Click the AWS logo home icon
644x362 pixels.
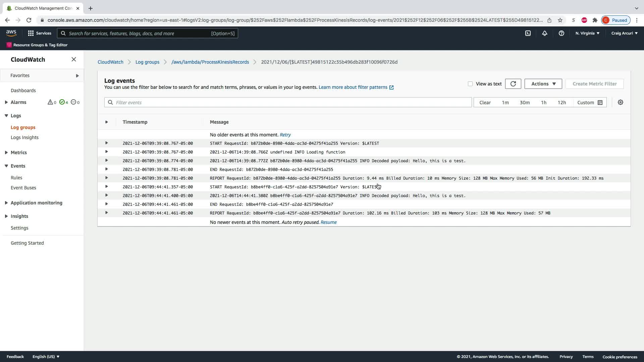pos(11,33)
